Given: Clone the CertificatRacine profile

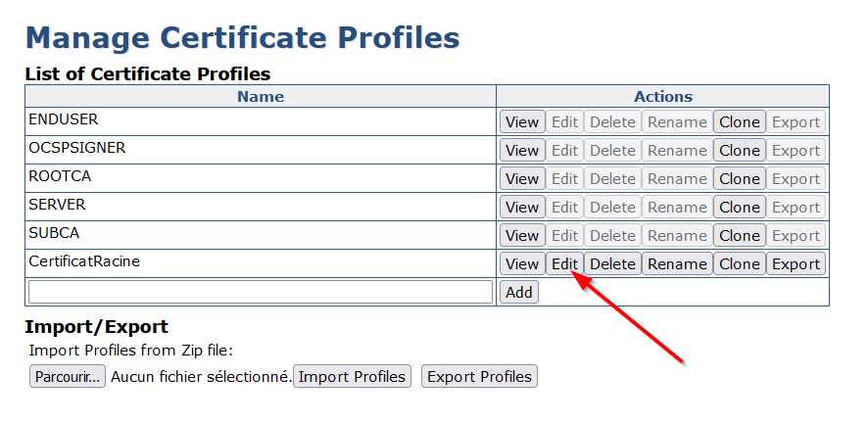Looking at the screenshot, I should [739, 264].
